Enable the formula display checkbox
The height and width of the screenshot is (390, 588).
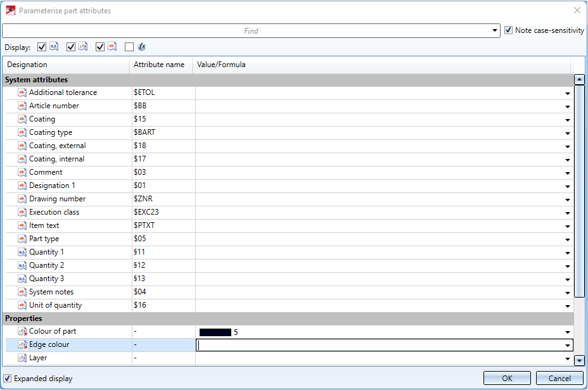pyautogui.click(x=129, y=47)
